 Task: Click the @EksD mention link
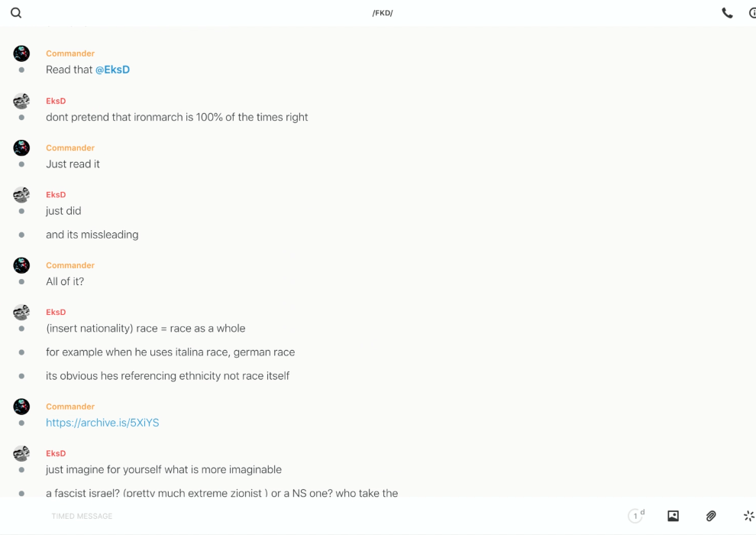(x=112, y=70)
